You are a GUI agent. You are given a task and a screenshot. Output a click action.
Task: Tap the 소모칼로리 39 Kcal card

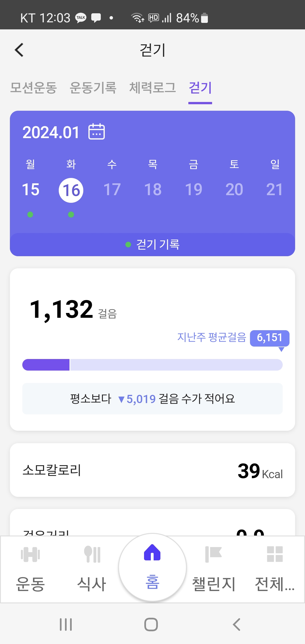pos(152,470)
